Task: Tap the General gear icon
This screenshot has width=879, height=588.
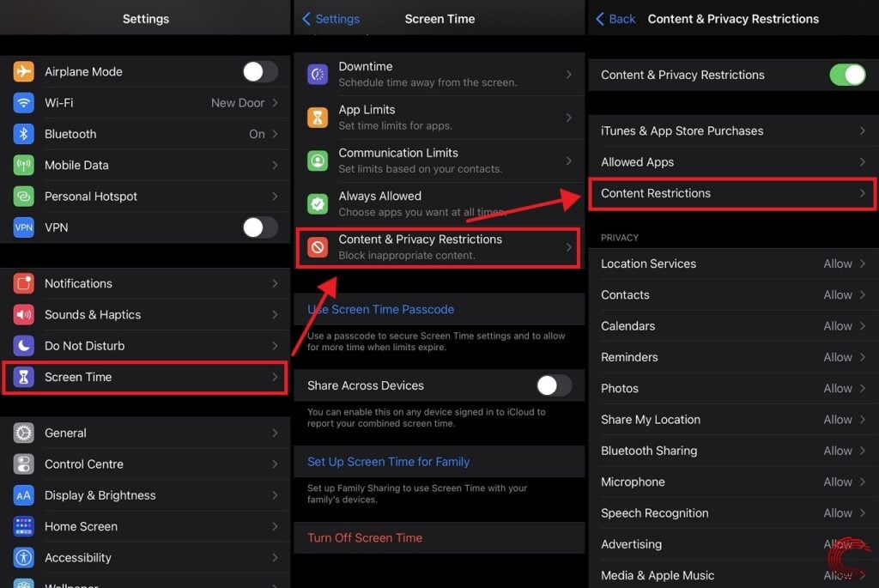Action: (23, 433)
